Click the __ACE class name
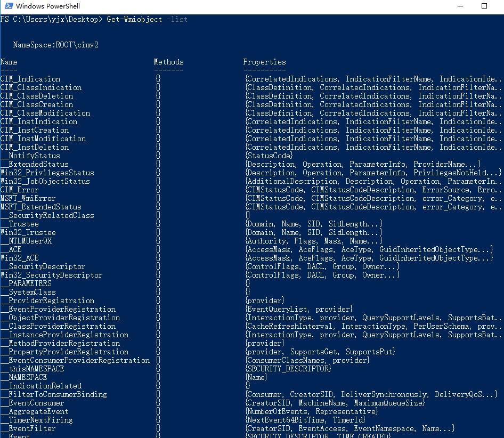The height and width of the screenshot is (438, 504). pyautogui.click(x=11, y=249)
